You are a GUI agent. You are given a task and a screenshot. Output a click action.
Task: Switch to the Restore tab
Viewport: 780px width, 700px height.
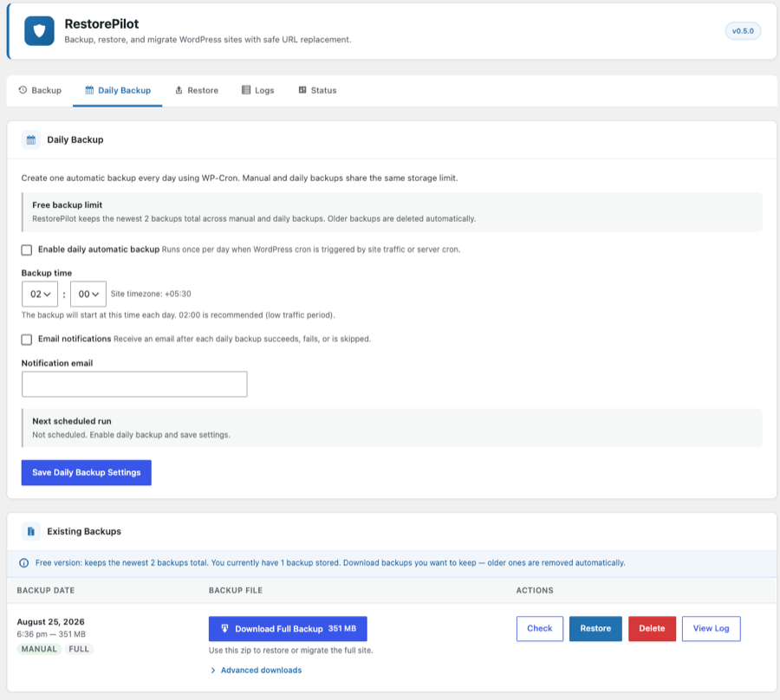[x=197, y=90]
